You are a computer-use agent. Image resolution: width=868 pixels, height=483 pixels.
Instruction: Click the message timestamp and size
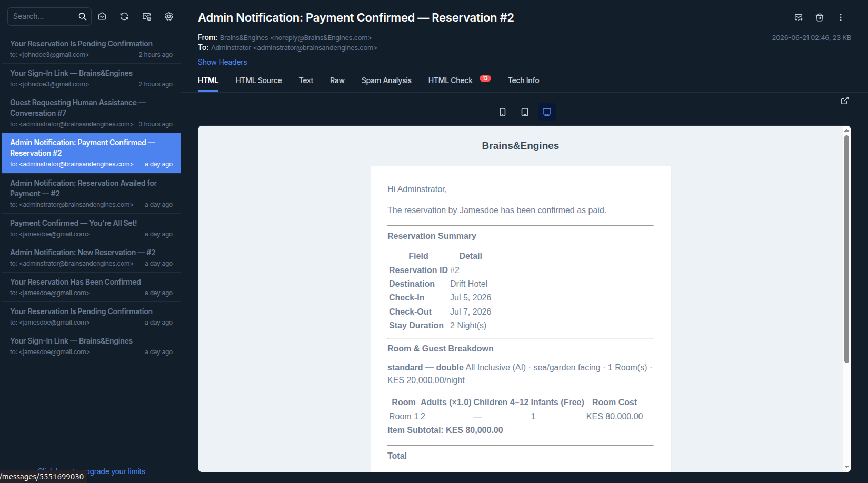tap(811, 38)
